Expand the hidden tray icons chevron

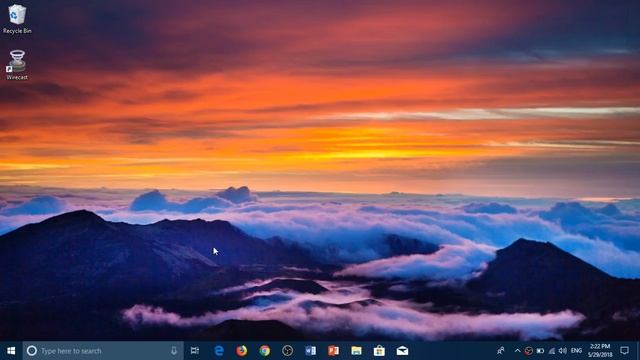pos(517,351)
